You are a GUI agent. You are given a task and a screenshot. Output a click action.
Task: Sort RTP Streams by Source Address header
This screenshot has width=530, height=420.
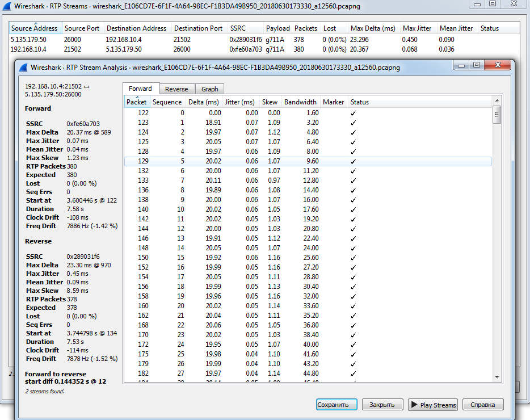[x=35, y=28]
